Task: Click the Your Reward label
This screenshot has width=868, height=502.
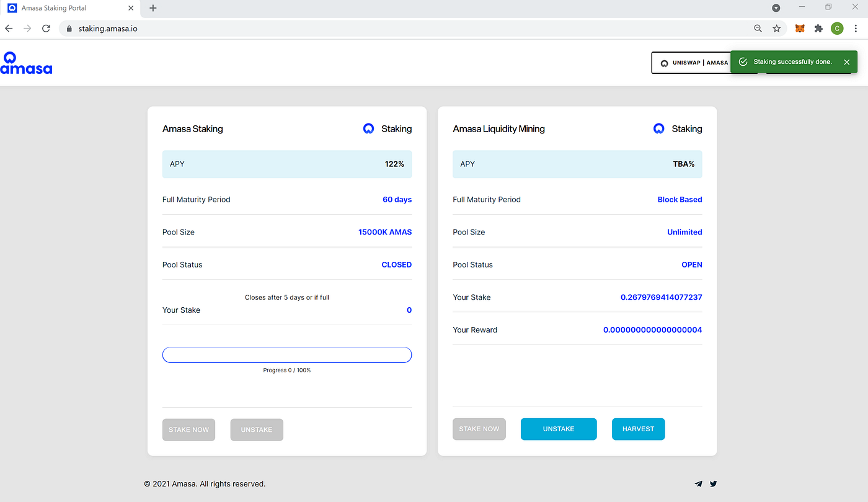Action: 475,330
